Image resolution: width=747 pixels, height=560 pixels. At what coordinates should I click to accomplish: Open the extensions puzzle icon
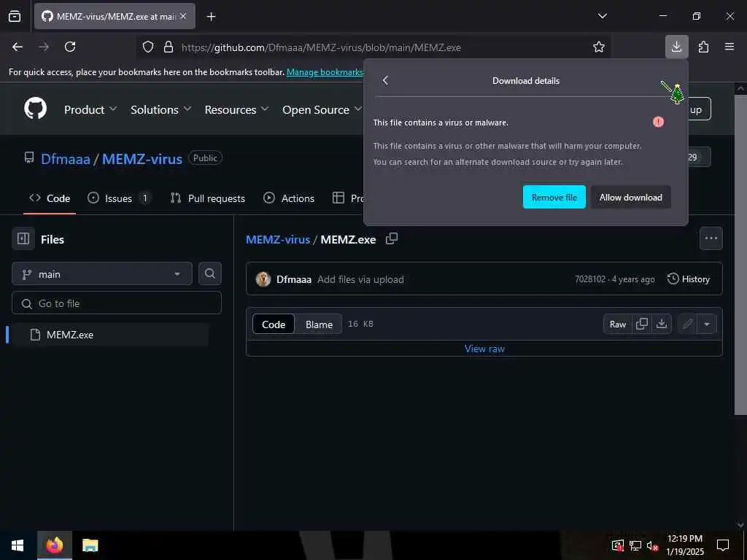[703, 47]
